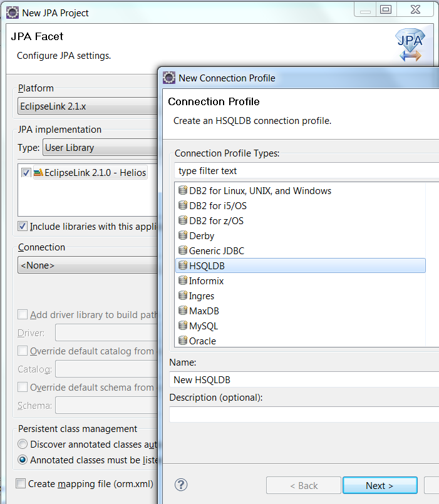
Task: Click the DB2 for i5/OS database icon
Action: coord(183,205)
